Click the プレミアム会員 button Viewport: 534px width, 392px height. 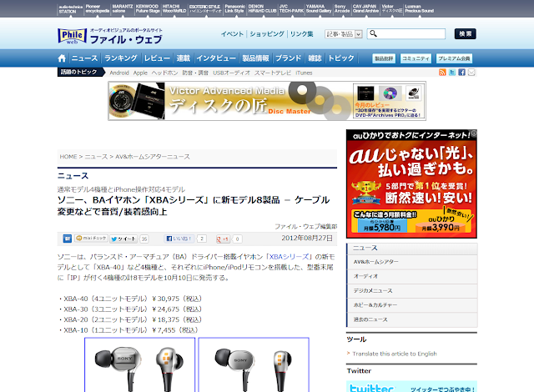coord(454,58)
